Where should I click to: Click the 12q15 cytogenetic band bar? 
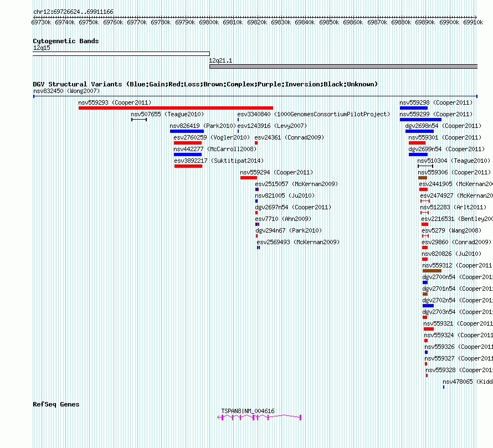tap(121, 54)
